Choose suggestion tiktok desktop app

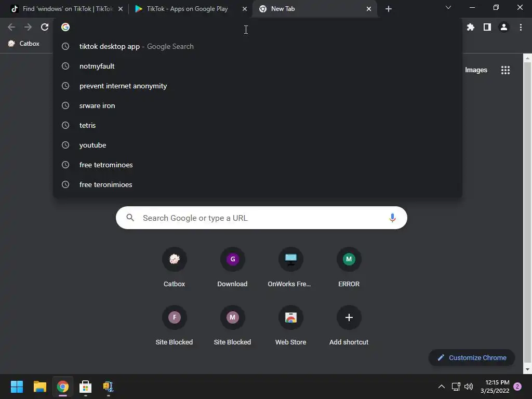[x=258, y=46]
